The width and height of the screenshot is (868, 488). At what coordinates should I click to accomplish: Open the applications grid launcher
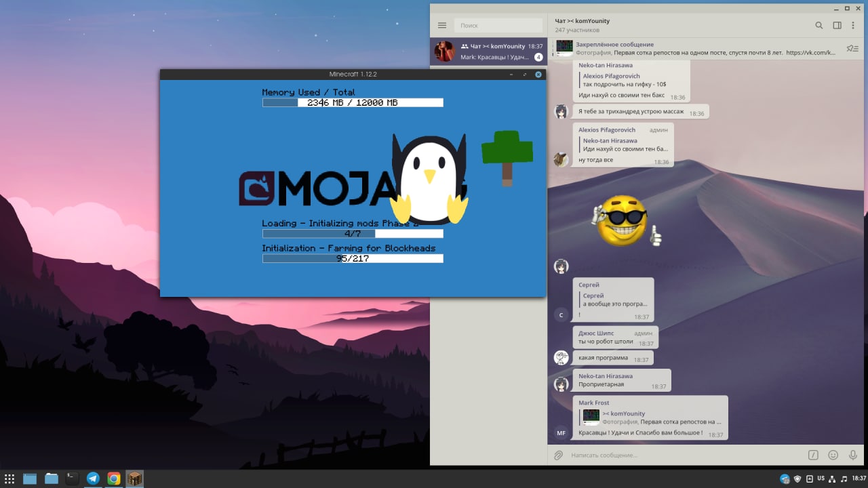pos(9,479)
